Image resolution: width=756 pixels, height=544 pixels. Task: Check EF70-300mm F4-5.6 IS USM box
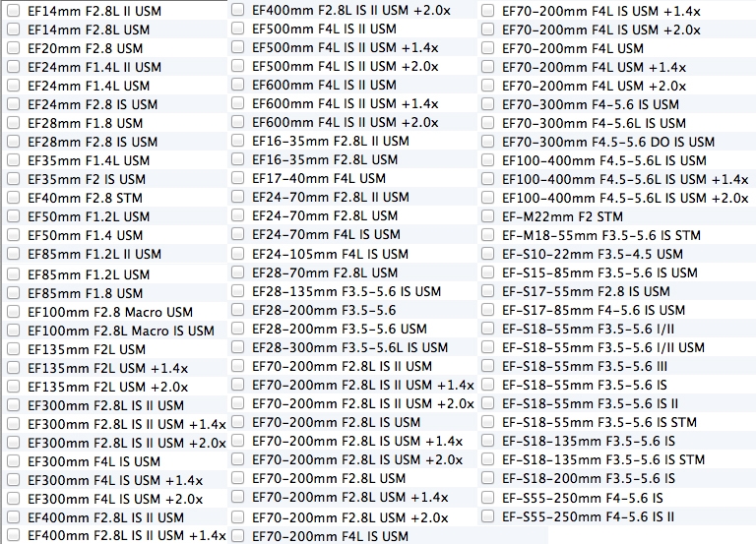[x=488, y=104]
